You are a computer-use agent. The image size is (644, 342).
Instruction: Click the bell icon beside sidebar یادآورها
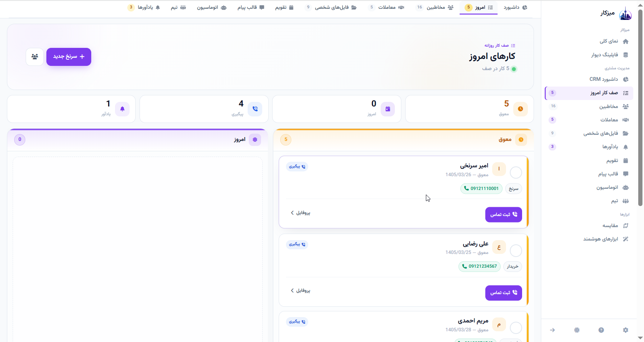point(626,147)
